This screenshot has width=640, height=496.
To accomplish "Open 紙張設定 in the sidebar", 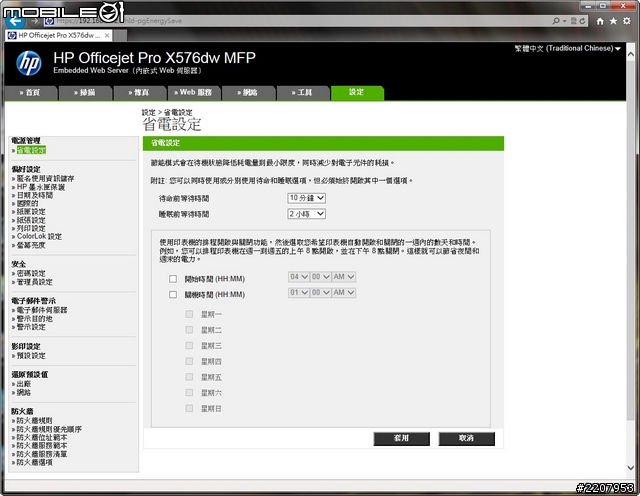I will pos(31,220).
